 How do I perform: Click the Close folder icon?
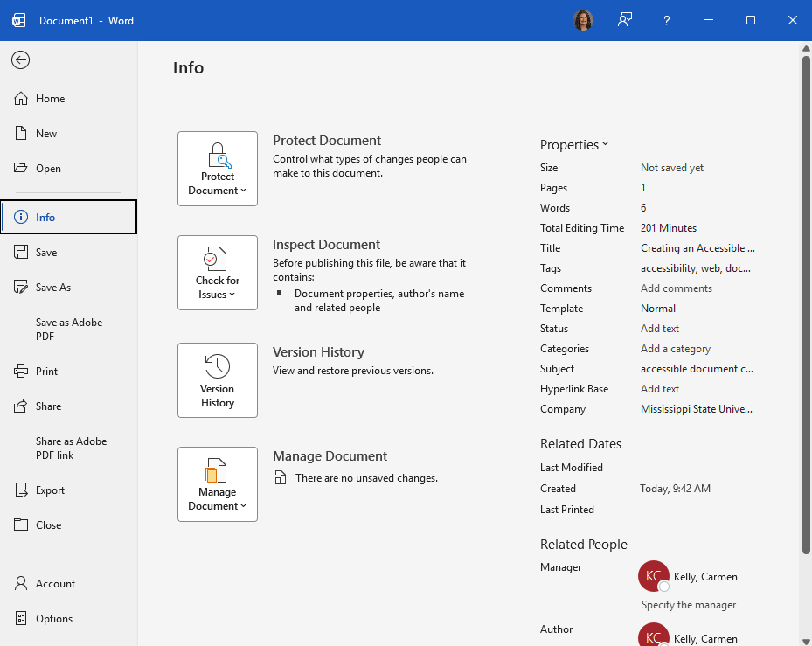pos(21,524)
